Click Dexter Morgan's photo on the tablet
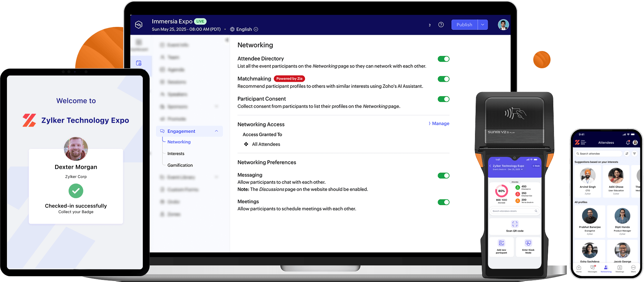644x282 pixels. tap(76, 149)
